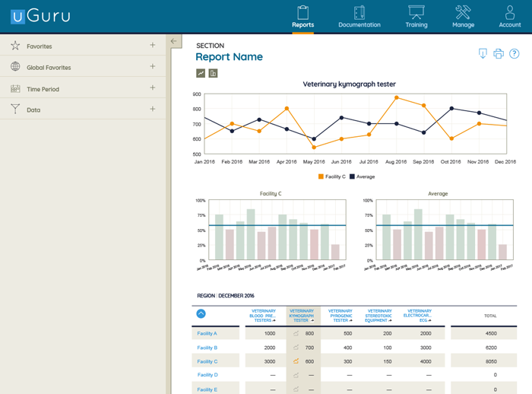This screenshot has height=394, width=532.
Task: Open the Account menu icon
Action: click(x=509, y=16)
